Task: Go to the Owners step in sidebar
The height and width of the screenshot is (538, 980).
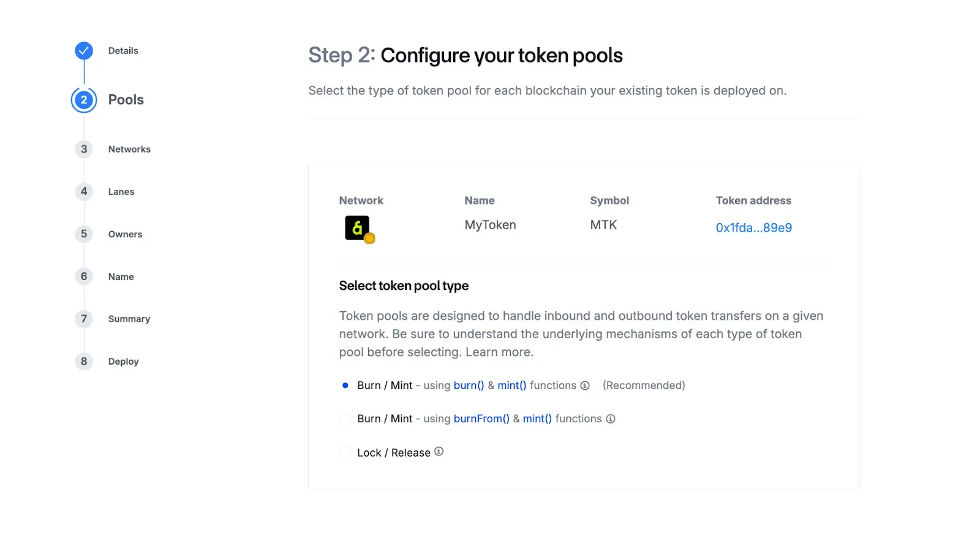Action: tap(125, 234)
